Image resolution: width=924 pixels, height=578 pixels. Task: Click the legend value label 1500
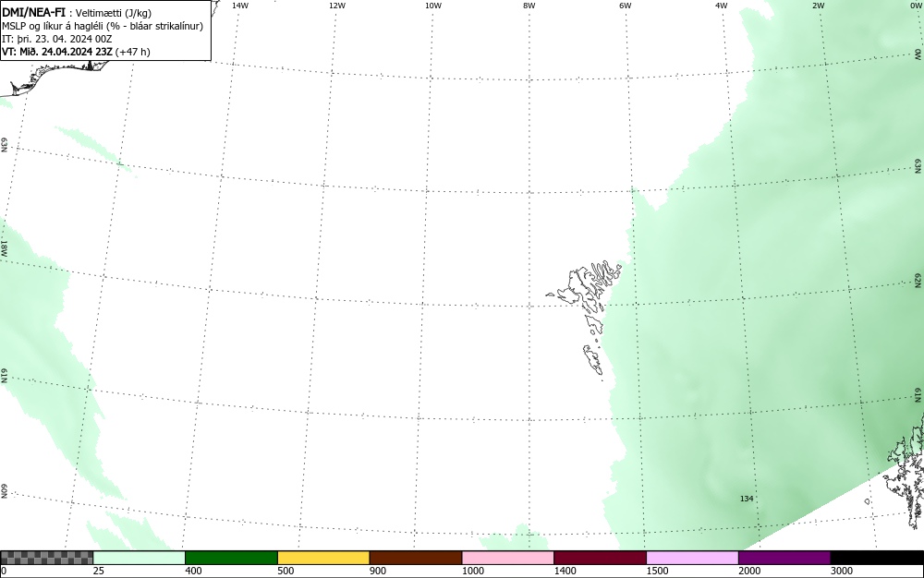click(658, 571)
